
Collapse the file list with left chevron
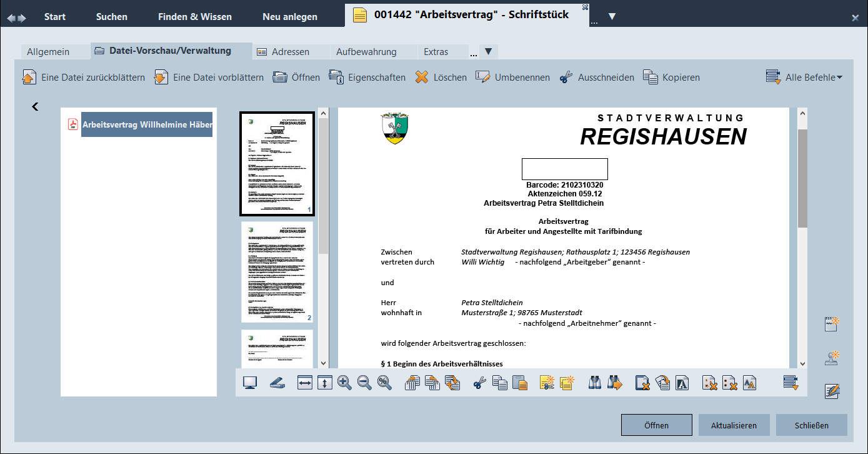[35, 107]
